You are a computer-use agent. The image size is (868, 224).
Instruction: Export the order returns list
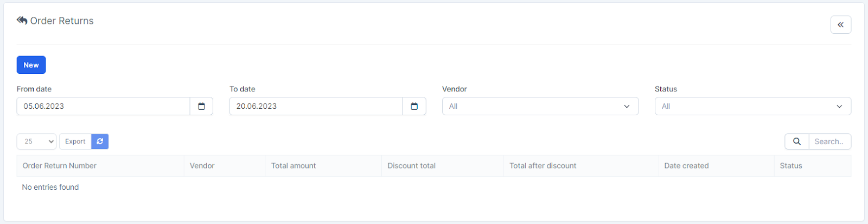pos(75,141)
